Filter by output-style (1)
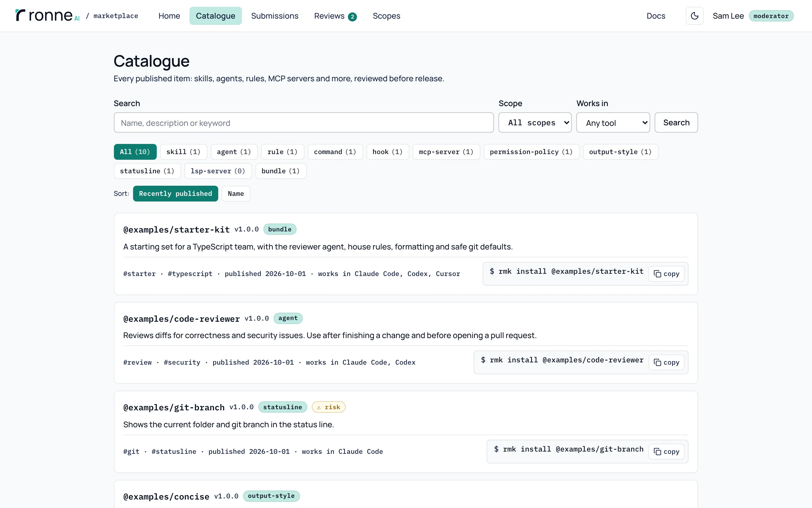The image size is (812, 508). [x=620, y=152]
